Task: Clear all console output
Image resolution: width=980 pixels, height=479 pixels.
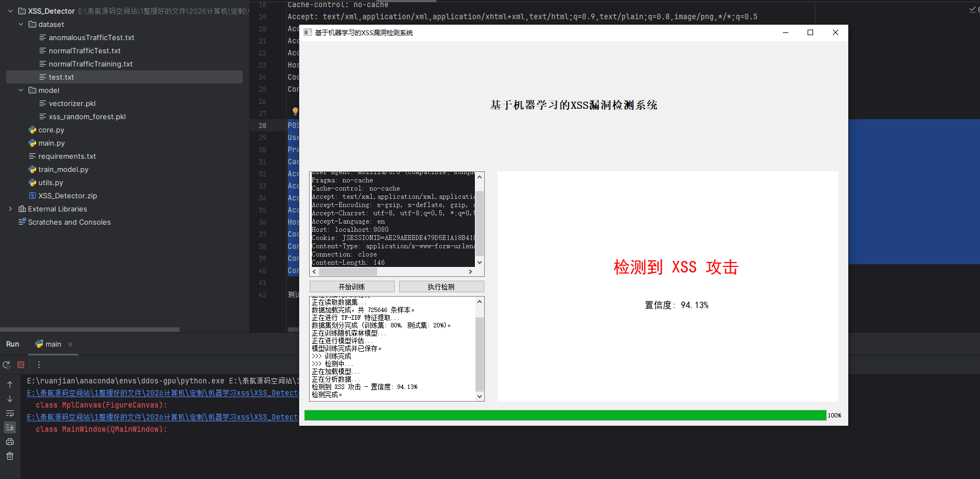Action: 10,456
